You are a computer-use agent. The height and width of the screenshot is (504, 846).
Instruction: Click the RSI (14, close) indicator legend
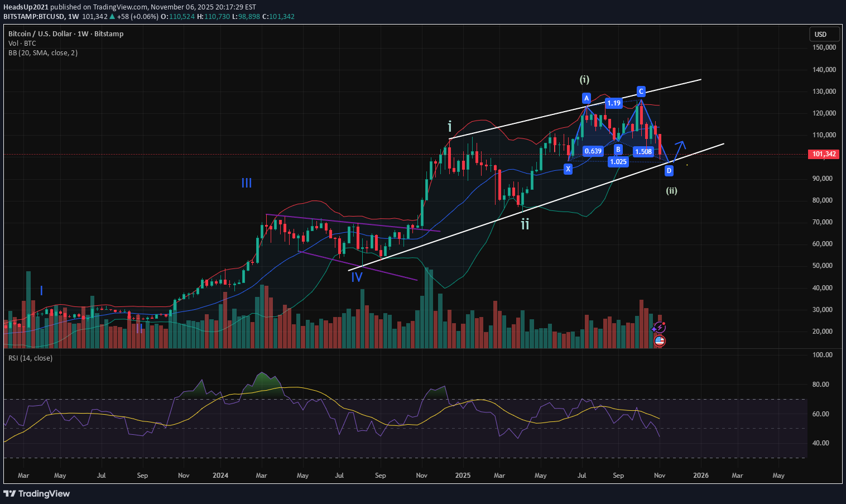click(x=31, y=358)
